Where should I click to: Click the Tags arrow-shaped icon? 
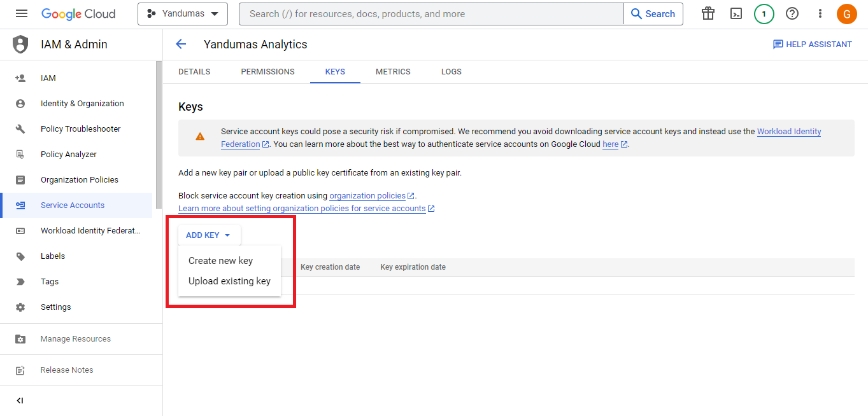tap(20, 282)
